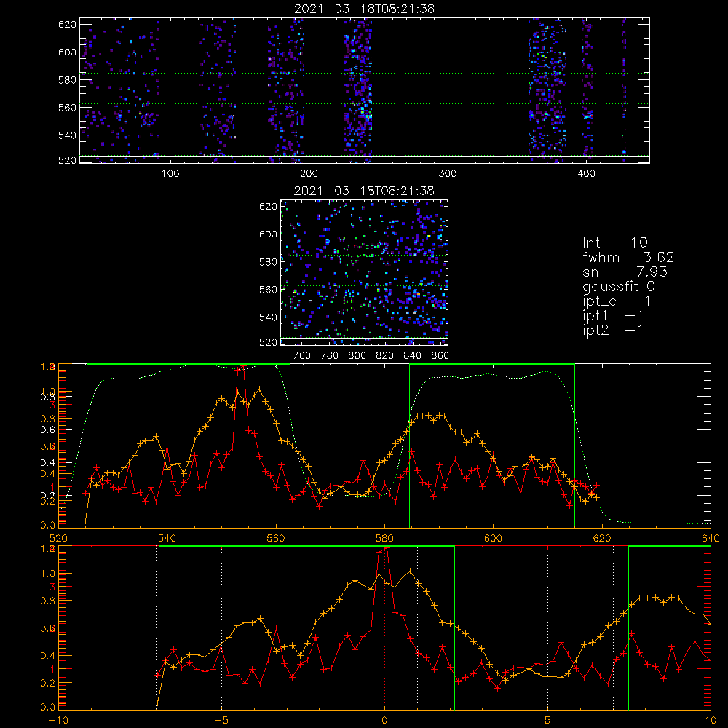The image size is (728, 728).
Task: Click the 400 tick label of the wide image plot
Action: tap(586, 174)
